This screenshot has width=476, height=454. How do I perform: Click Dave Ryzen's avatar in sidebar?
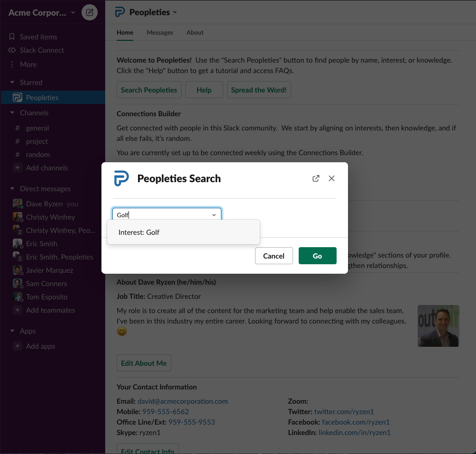(x=18, y=204)
